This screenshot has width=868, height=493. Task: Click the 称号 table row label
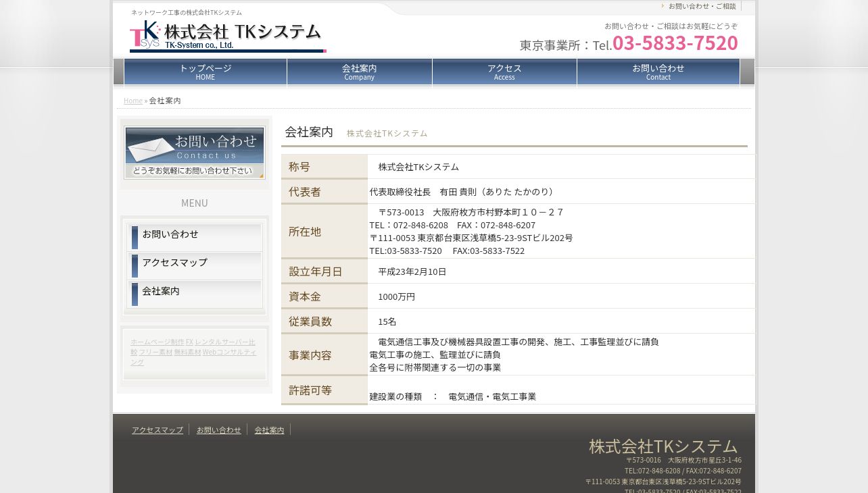(x=324, y=167)
